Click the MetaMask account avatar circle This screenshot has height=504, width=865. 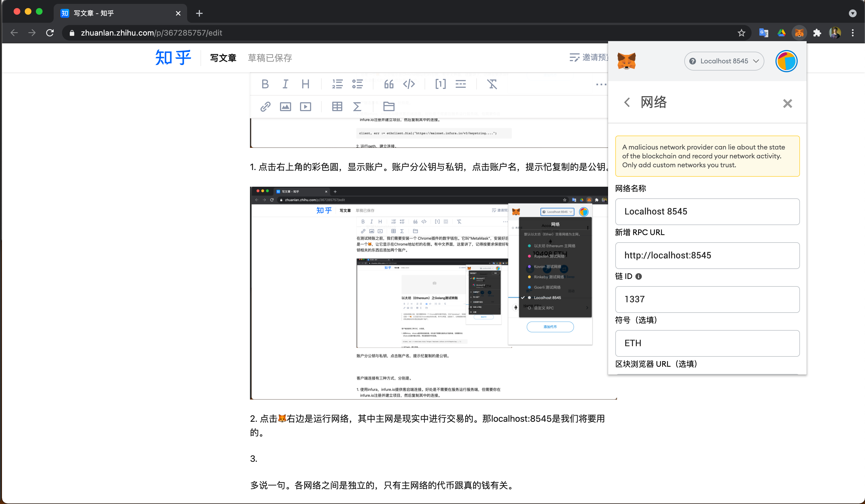[786, 61]
